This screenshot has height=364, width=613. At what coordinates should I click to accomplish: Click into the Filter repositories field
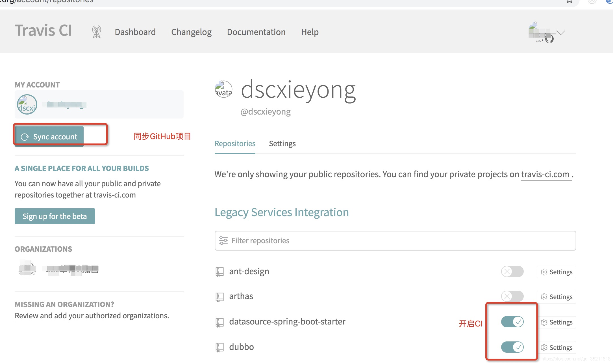(395, 241)
